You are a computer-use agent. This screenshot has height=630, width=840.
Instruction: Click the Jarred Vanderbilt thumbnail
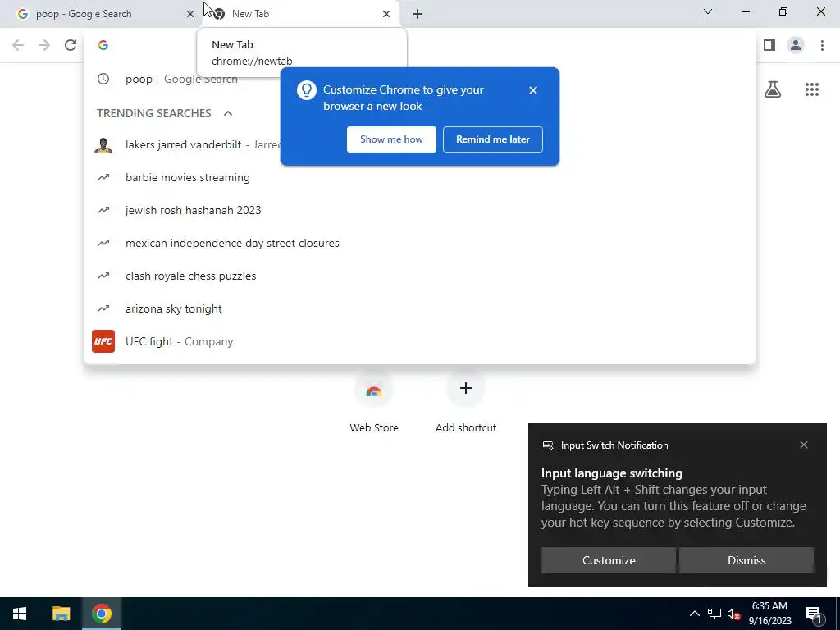point(103,144)
